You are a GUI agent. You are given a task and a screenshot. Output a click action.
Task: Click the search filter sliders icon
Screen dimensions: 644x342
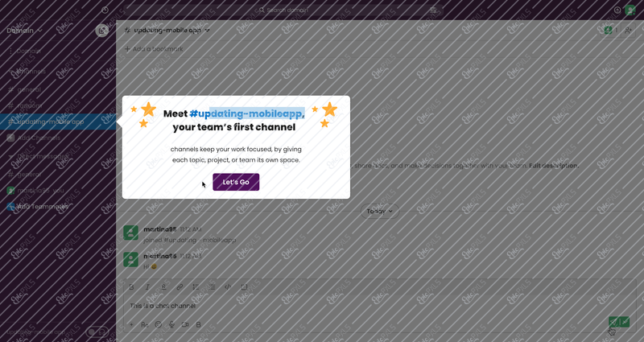pos(433,10)
